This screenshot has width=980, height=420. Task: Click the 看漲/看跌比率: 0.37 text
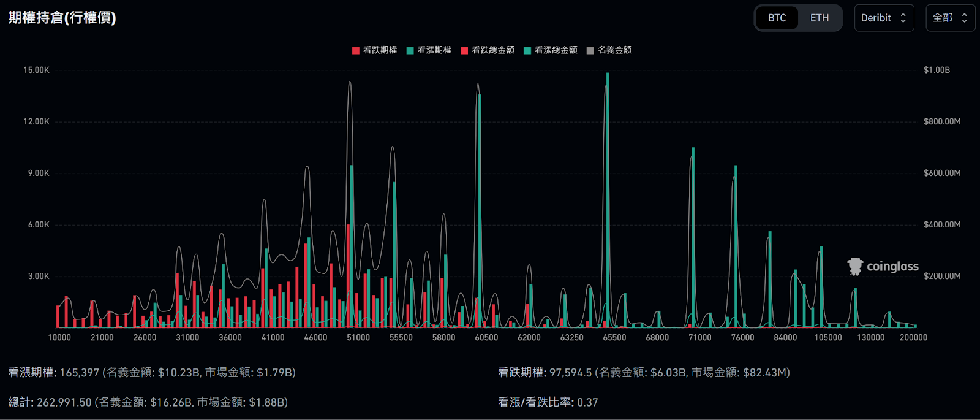(x=548, y=402)
